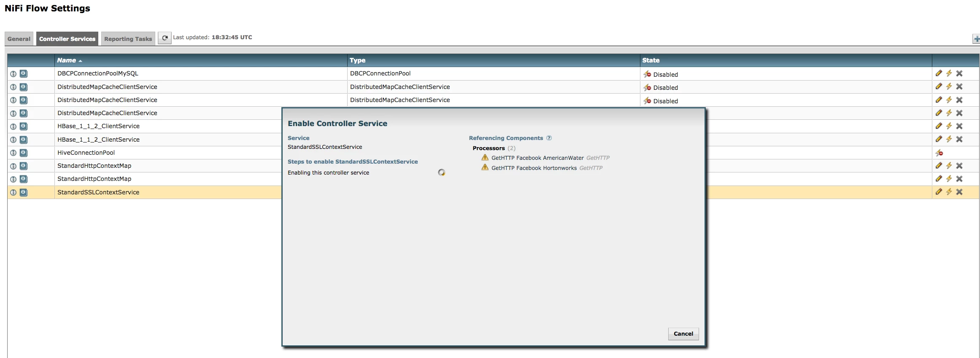Open help icon beside Referencing Components
This screenshot has height=358, width=980.
[549, 138]
